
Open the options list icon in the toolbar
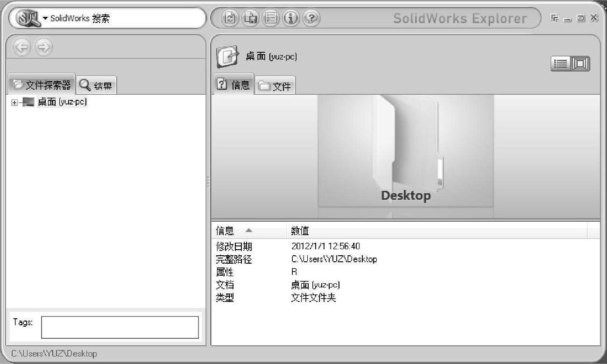point(271,18)
